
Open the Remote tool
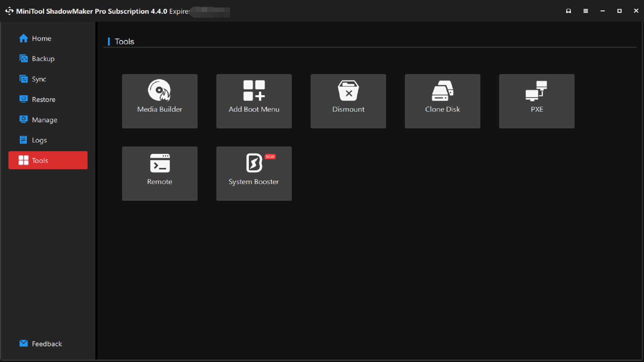pyautogui.click(x=160, y=173)
